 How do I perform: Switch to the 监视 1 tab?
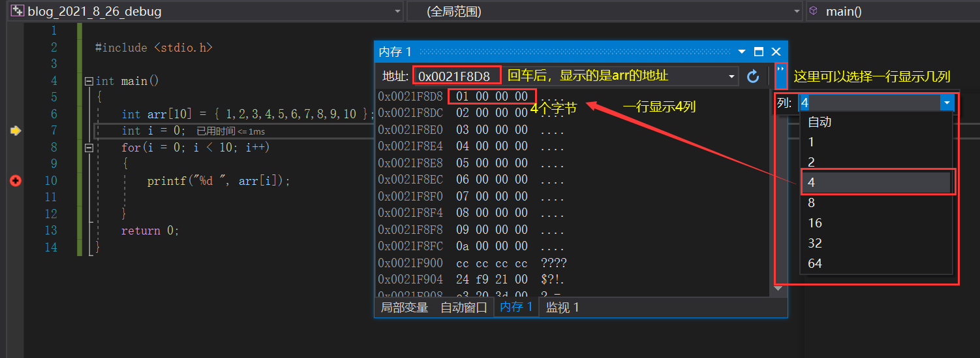point(563,308)
